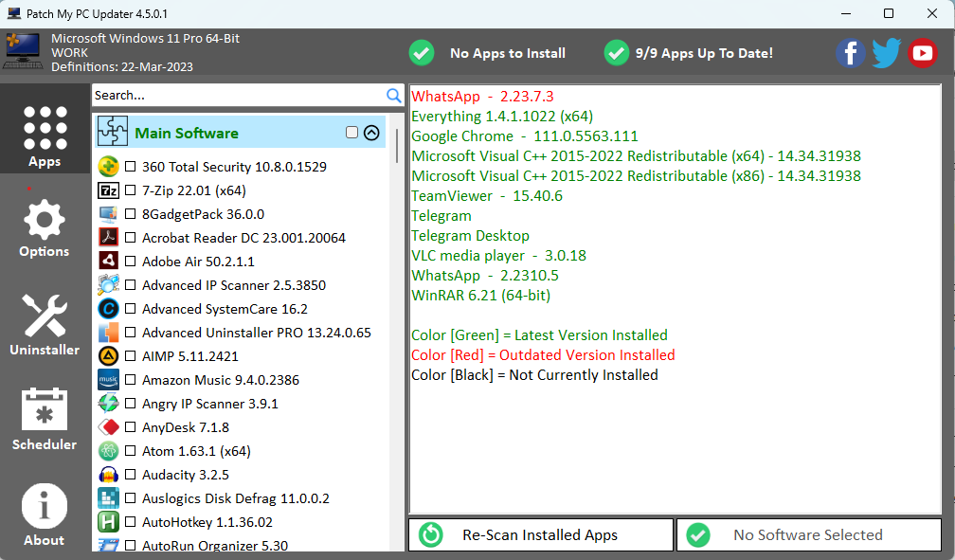Click the WinRAR 6.21 (64-bit) entry
Screen dimensions: 955x560
point(480,296)
